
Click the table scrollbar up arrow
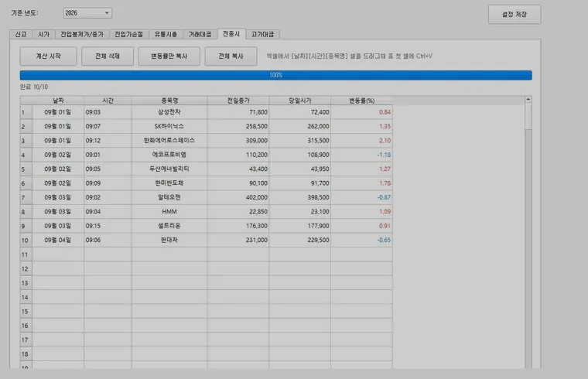coord(528,100)
